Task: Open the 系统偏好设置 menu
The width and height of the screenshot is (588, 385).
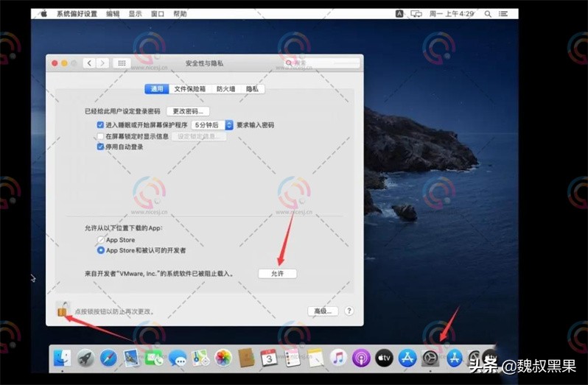Action: (x=77, y=14)
